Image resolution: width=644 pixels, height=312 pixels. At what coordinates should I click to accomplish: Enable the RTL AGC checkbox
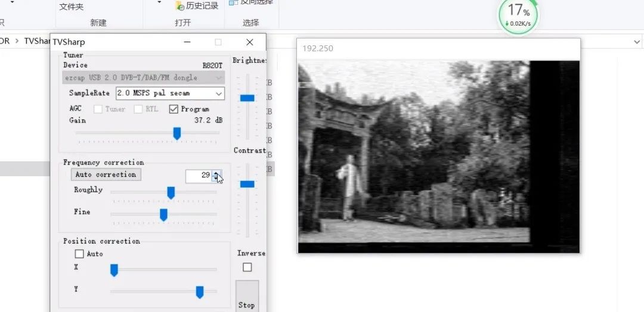(x=138, y=109)
